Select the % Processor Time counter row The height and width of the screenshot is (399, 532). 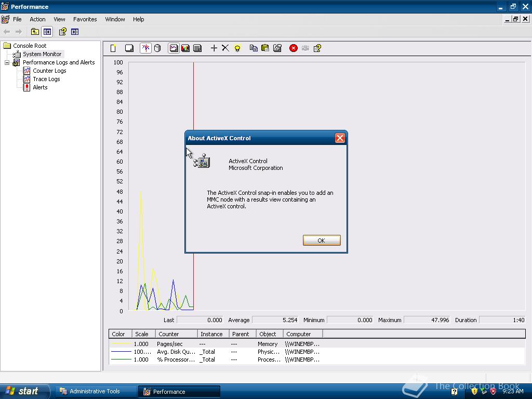pos(317,360)
